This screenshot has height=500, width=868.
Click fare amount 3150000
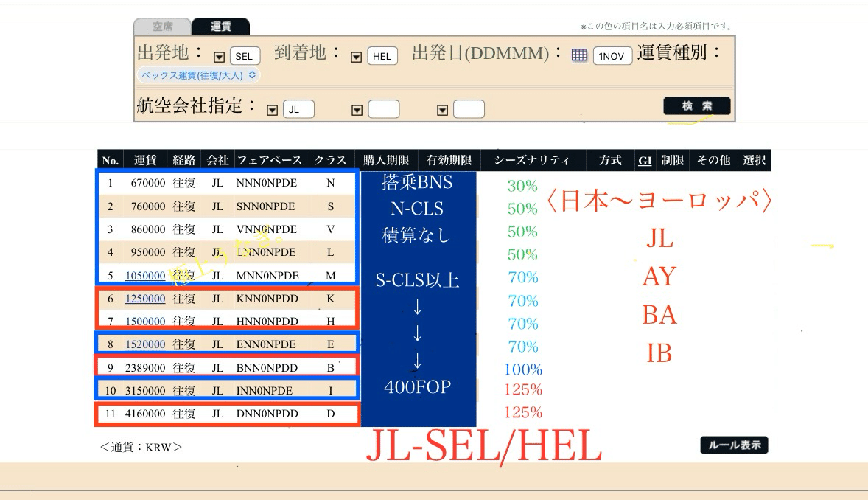[145, 391]
